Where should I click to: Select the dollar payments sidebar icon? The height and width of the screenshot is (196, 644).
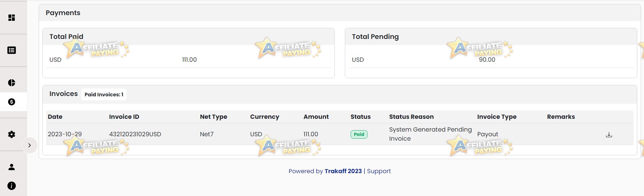click(x=12, y=102)
